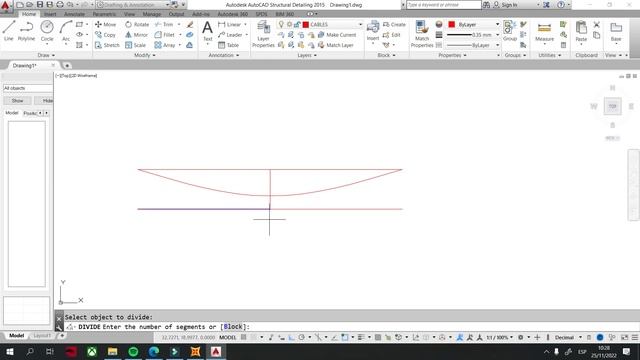Open the Measure utility
Screen dimensions: 640x360
point(544,32)
